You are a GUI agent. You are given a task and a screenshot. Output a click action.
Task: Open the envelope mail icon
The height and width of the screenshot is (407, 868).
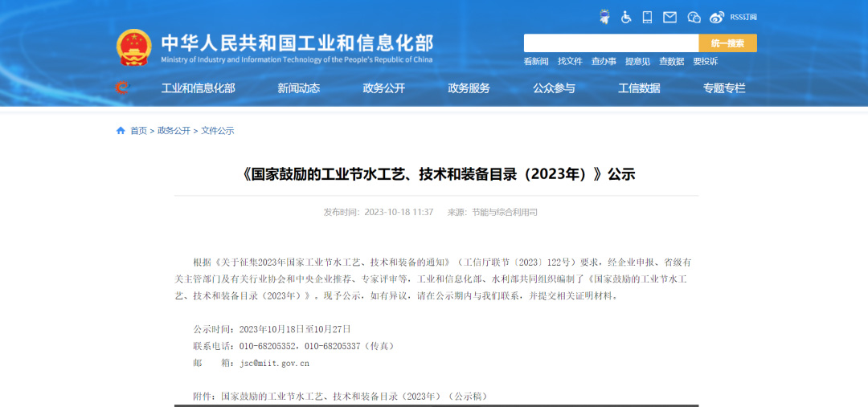669,17
